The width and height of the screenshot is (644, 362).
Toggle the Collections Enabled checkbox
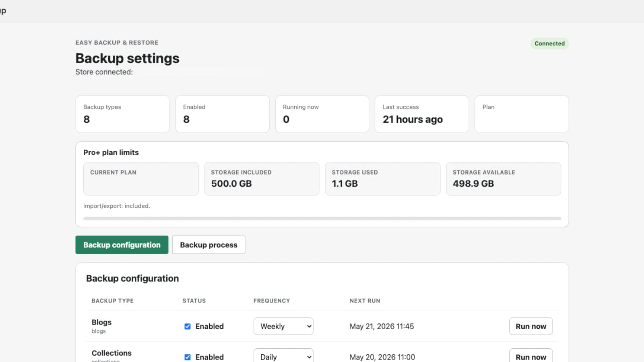pyautogui.click(x=188, y=357)
